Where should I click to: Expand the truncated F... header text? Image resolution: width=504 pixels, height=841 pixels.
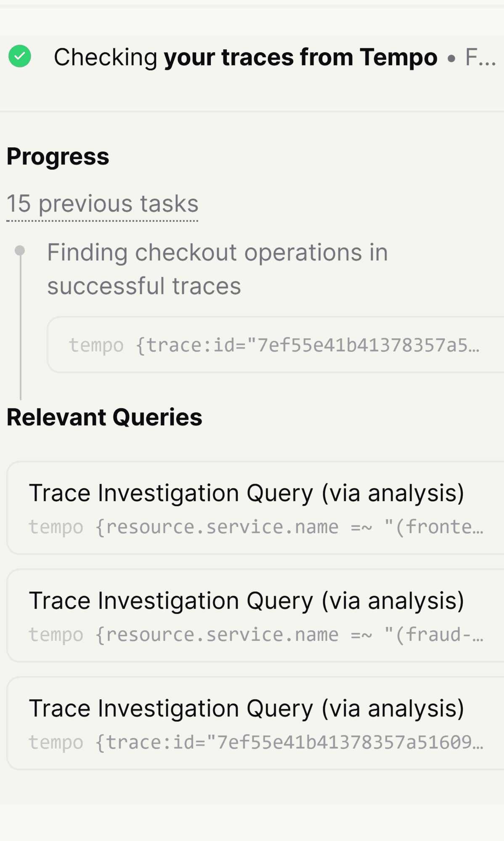coord(481,57)
